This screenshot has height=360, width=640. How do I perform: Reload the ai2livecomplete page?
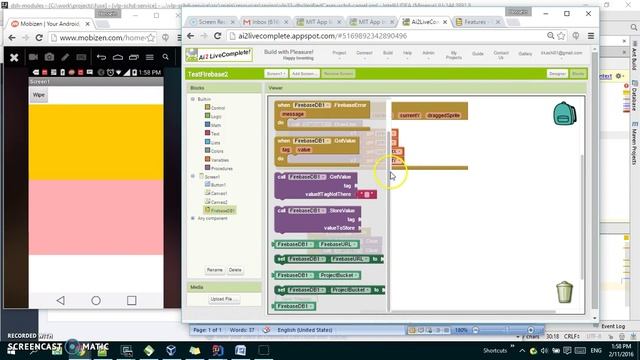[x=218, y=36]
